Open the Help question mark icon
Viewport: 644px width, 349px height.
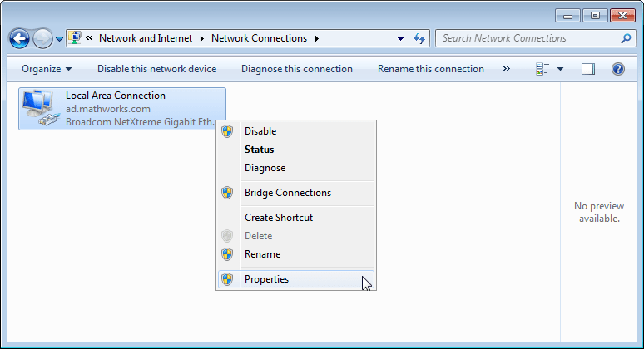(618, 69)
